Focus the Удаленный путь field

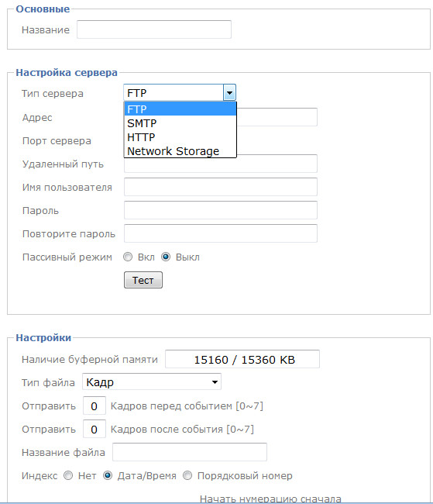pyautogui.click(x=221, y=164)
